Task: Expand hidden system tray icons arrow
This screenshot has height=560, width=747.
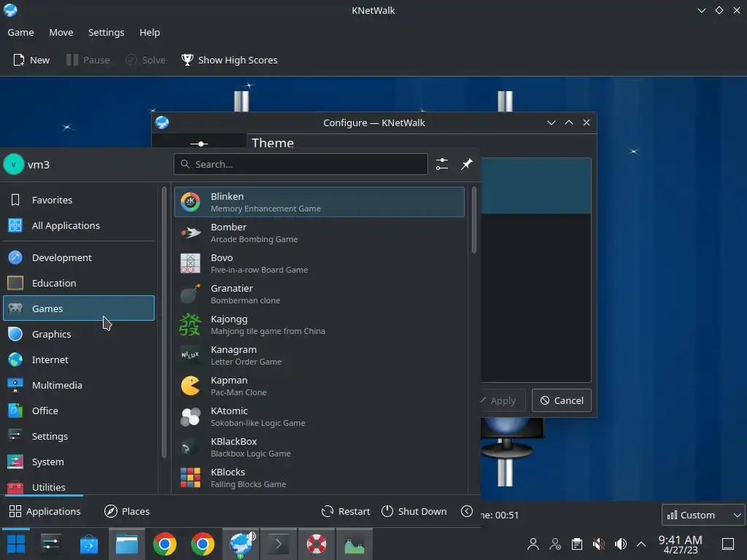Action: pos(641,544)
